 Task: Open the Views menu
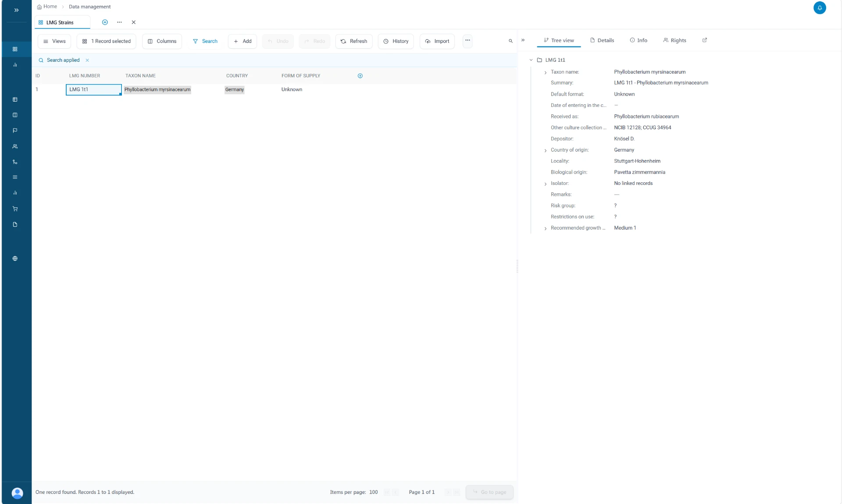[54, 41]
